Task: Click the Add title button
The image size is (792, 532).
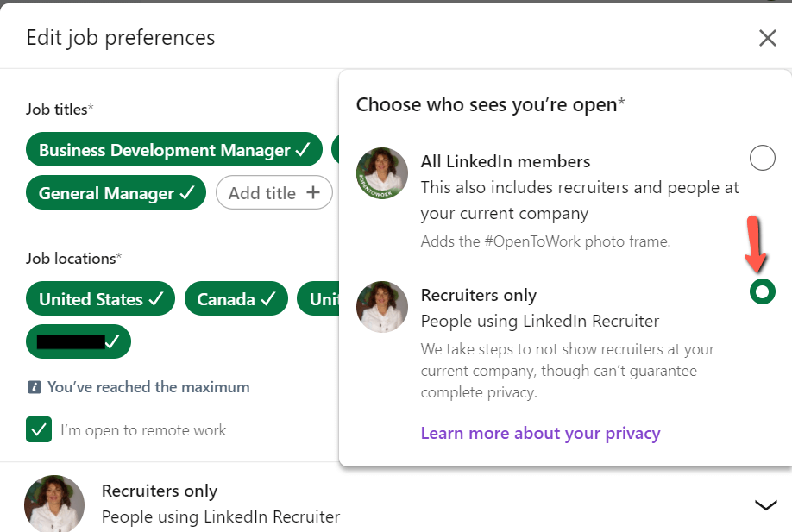Action: 274,192
